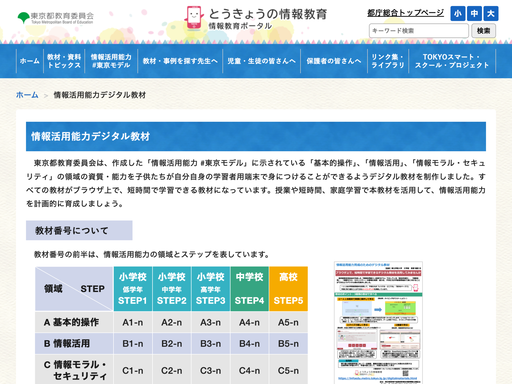Click table cell C5-n
The height and width of the screenshot is (384, 512).
(288, 370)
